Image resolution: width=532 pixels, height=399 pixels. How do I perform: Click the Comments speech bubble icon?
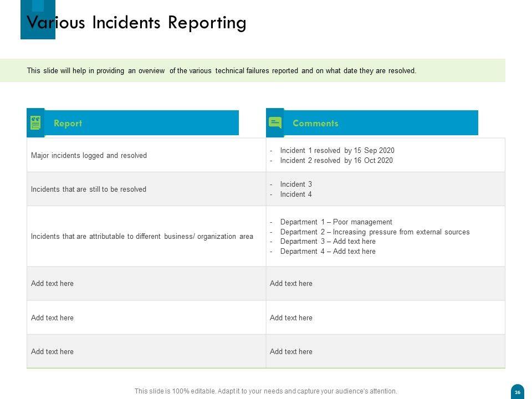point(275,123)
